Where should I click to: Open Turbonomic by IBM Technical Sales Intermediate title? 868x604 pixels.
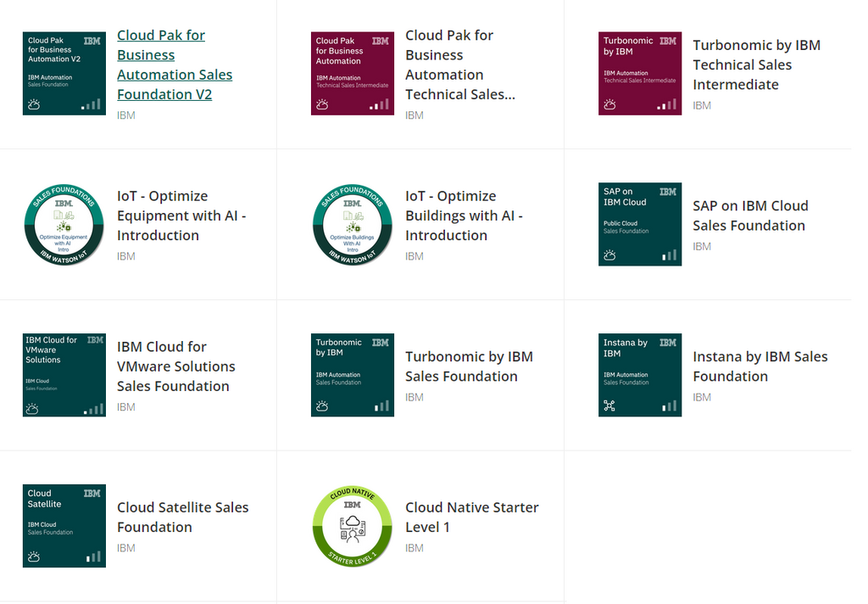756,64
